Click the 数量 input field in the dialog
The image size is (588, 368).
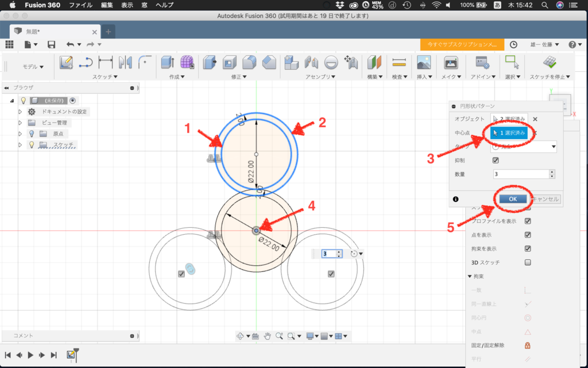click(521, 174)
